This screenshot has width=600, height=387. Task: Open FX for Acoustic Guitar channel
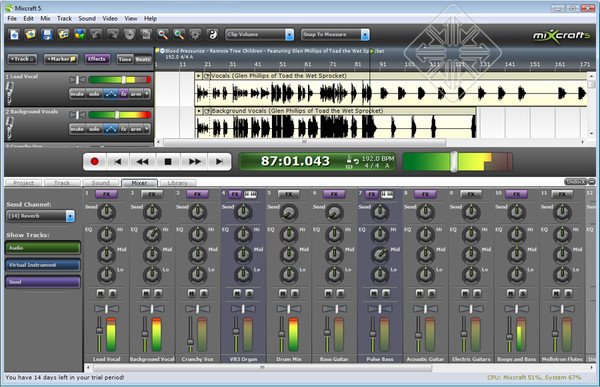[x=425, y=194]
